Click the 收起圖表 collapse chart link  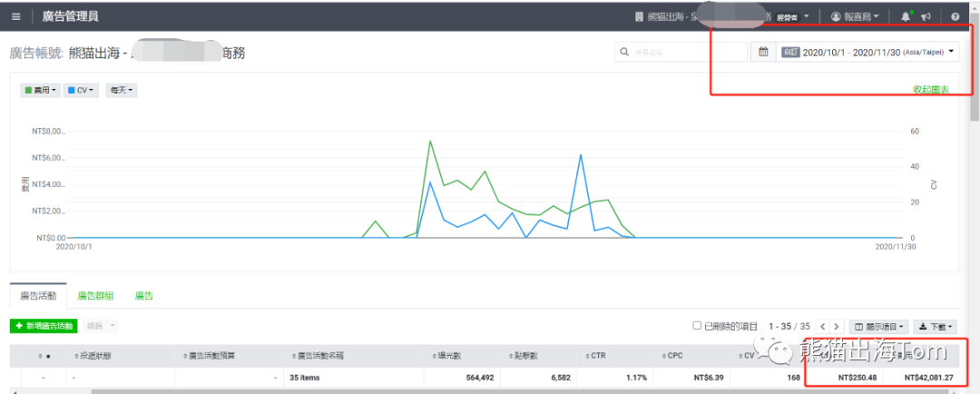(x=931, y=90)
